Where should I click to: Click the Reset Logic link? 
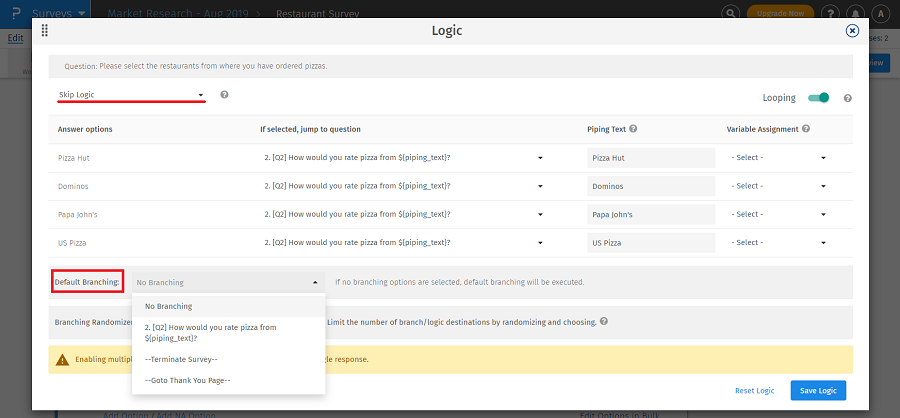point(756,390)
